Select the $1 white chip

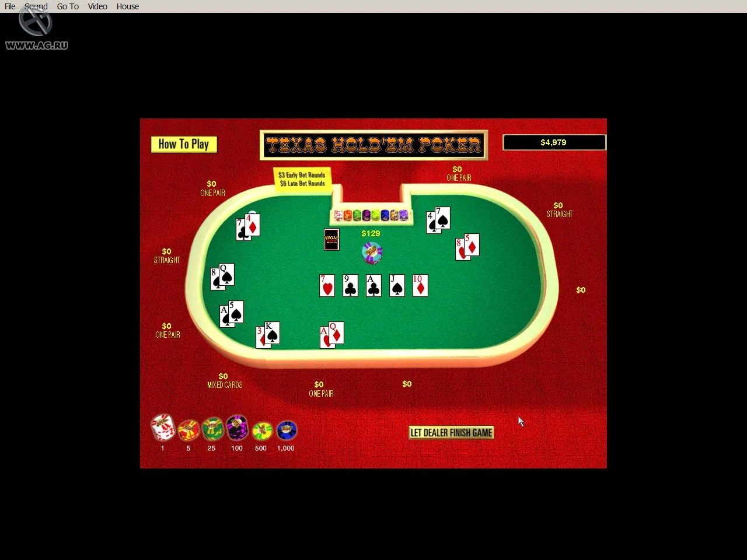click(x=163, y=429)
